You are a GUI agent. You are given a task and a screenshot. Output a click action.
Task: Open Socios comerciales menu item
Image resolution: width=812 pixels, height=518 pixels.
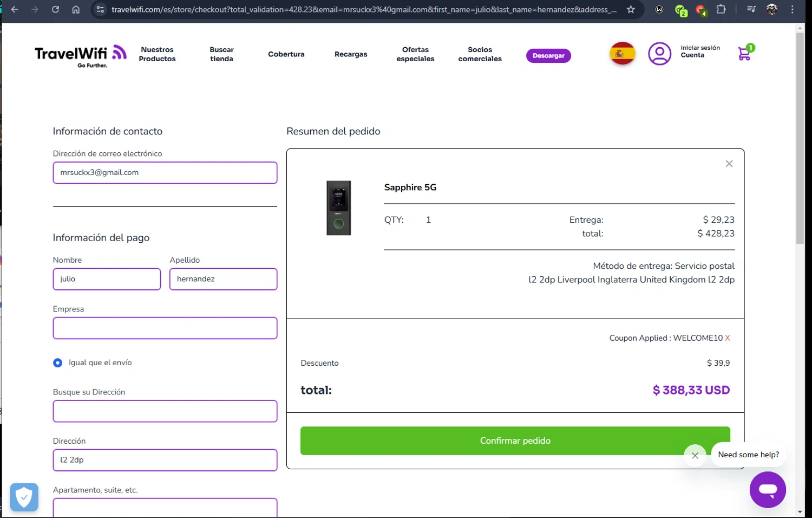point(480,54)
